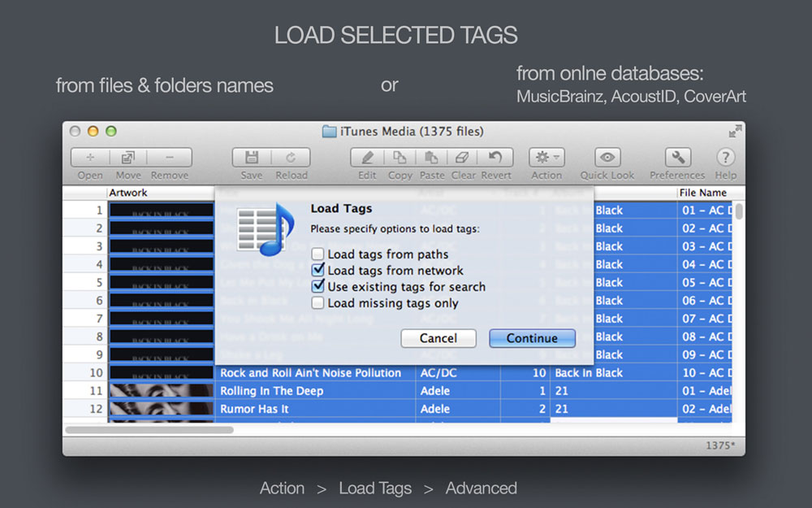Click the Remove minus toolbar icon
Screen dimensions: 812x508
(170, 157)
